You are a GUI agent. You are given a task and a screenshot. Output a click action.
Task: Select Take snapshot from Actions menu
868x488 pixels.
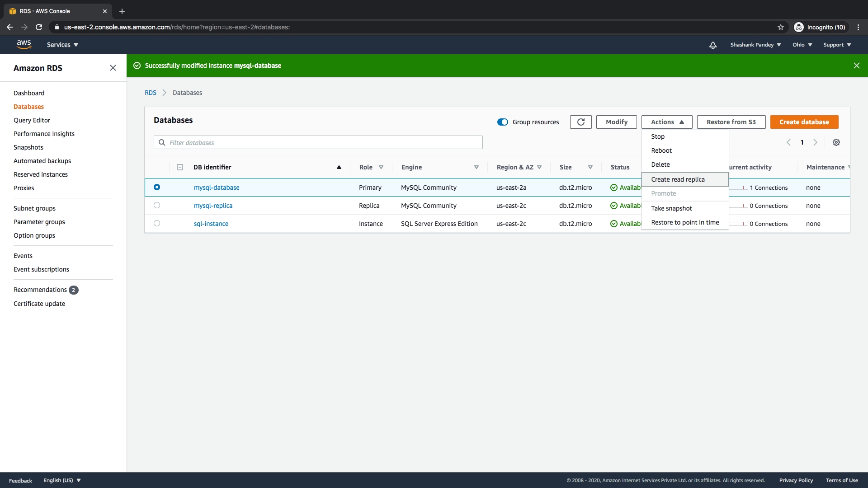tap(671, 208)
